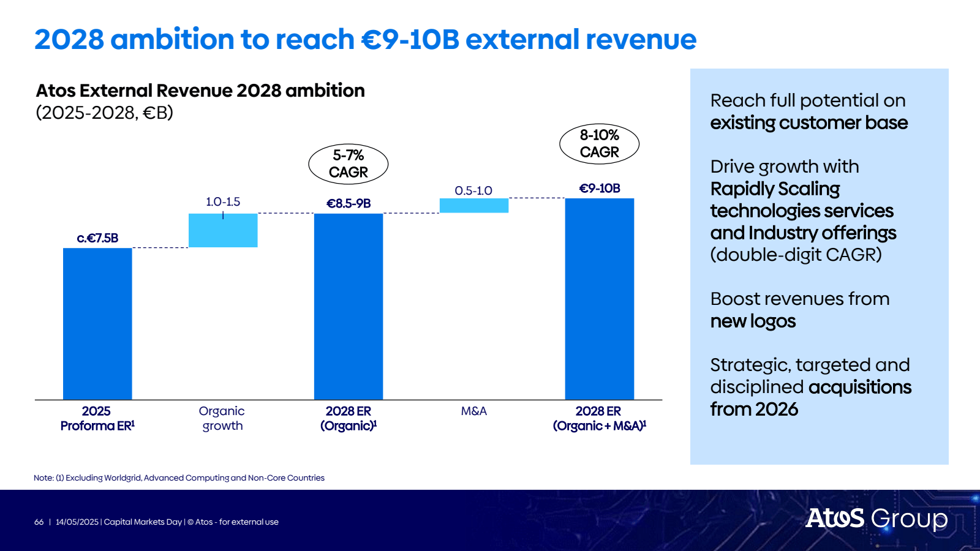The height and width of the screenshot is (551, 980).
Task: Click the '2028 ER (Organic)' axis label
Action: [349, 419]
